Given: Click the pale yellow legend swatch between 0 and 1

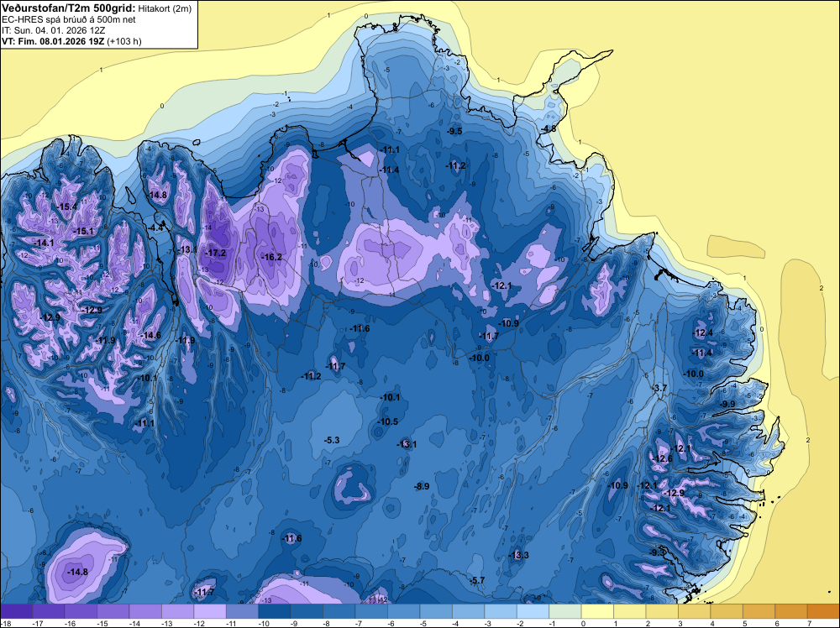Looking at the screenshot, I should click(x=597, y=611).
